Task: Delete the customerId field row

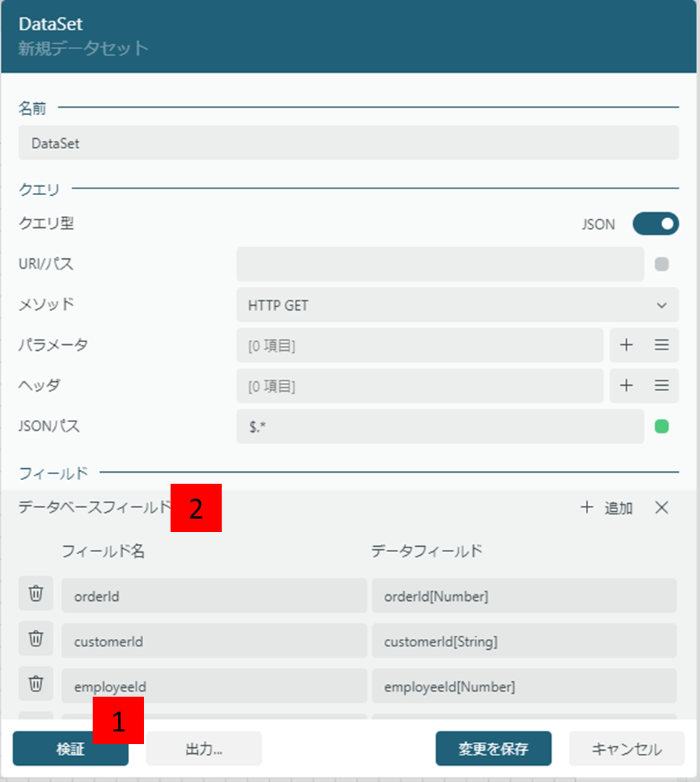Action: click(x=36, y=640)
